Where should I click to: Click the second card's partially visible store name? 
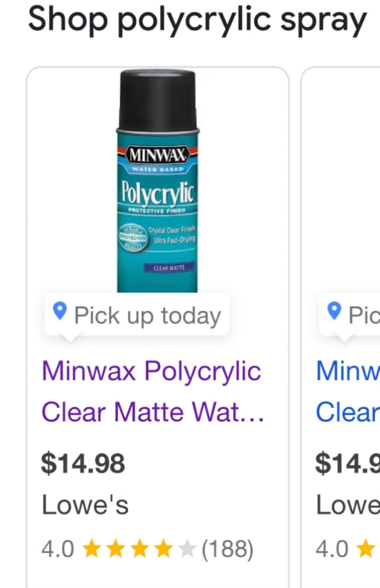348,505
